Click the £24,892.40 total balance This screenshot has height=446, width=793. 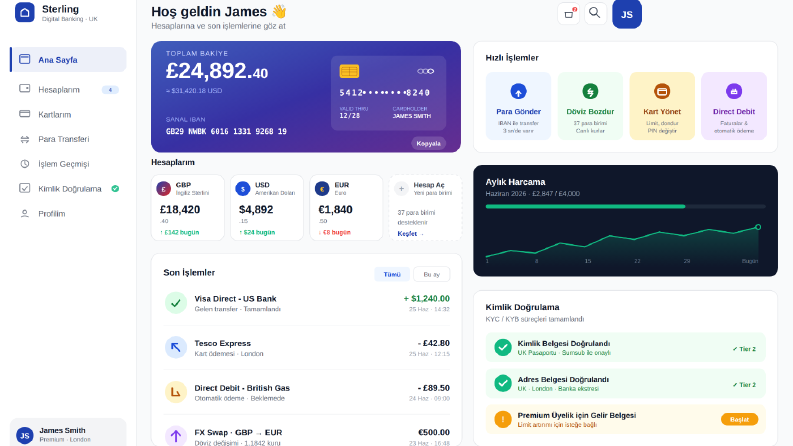coord(216,71)
